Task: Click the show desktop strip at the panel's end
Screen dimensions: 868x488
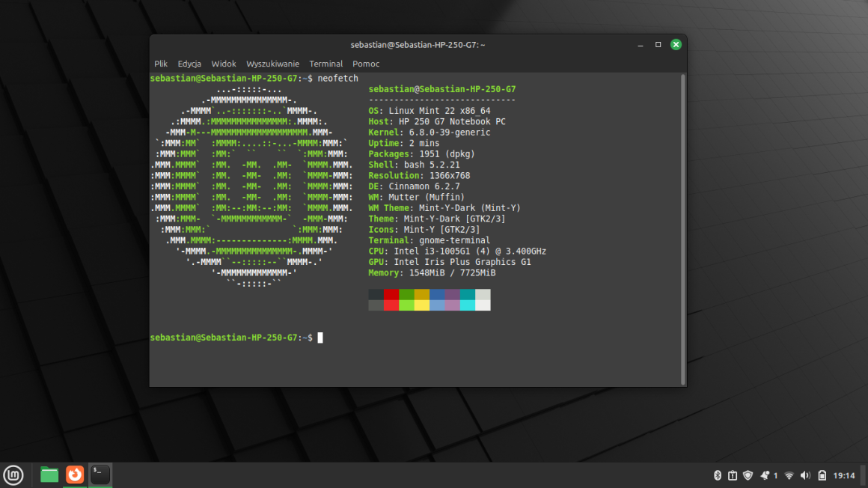Action: pyautogui.click(x=864, y=475)
